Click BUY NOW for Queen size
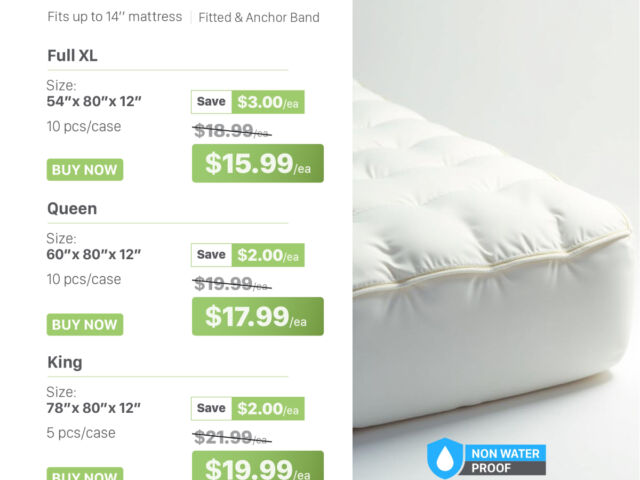 tap(85, 324)
